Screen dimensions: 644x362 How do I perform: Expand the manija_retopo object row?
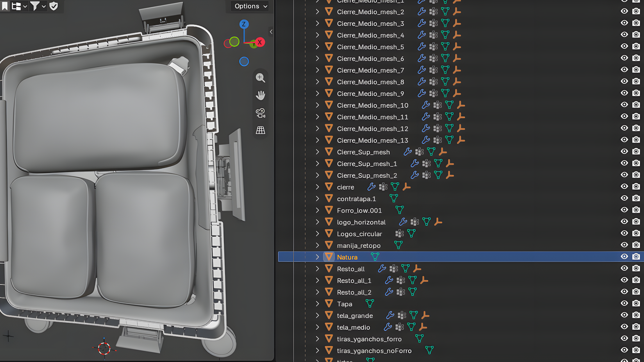317,245
